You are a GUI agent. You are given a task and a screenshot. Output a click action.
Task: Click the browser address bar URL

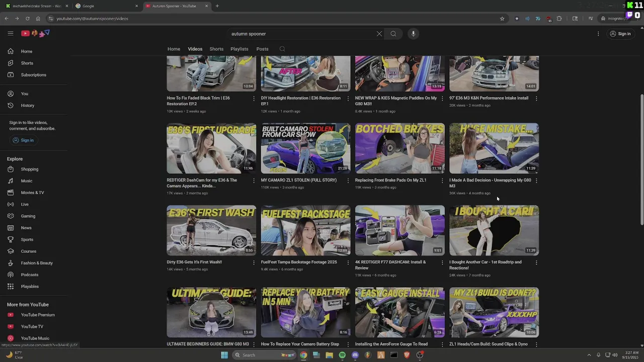(x=93, y=19)
